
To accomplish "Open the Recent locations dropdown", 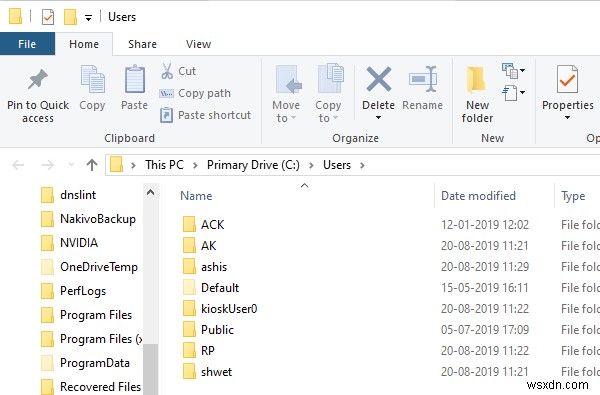I will (71, 165).
